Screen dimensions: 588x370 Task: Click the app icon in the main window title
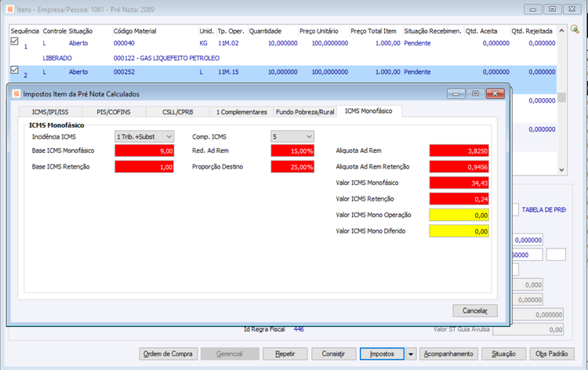tap(10, 9)
